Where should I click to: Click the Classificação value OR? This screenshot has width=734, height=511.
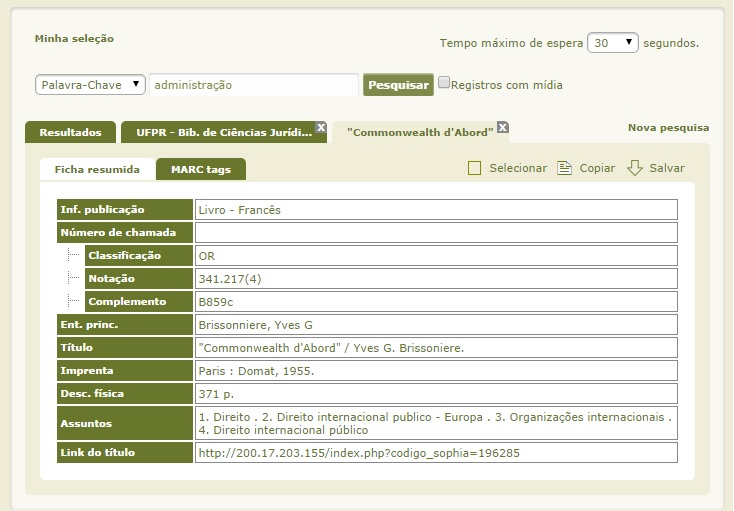point(206,256)
